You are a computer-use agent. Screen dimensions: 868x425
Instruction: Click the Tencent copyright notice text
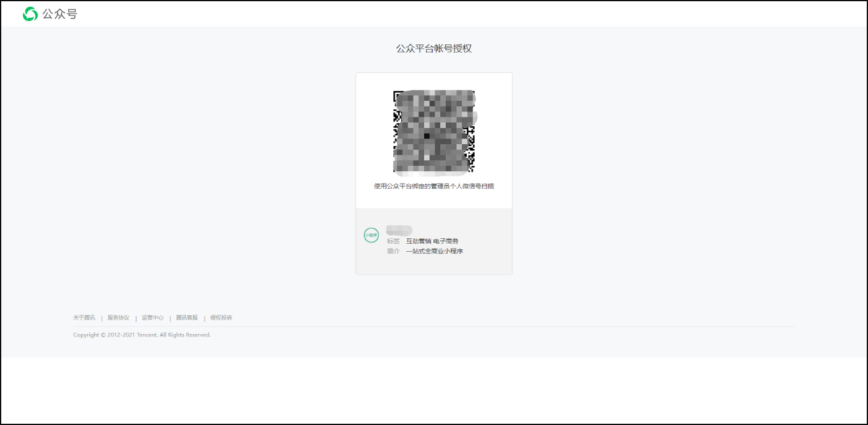coord(142,335)
